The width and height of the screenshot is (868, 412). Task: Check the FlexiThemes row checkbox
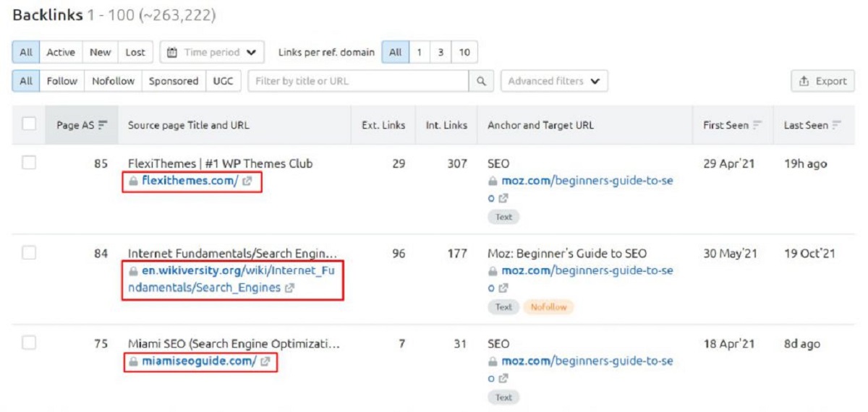tap(29, 163)
